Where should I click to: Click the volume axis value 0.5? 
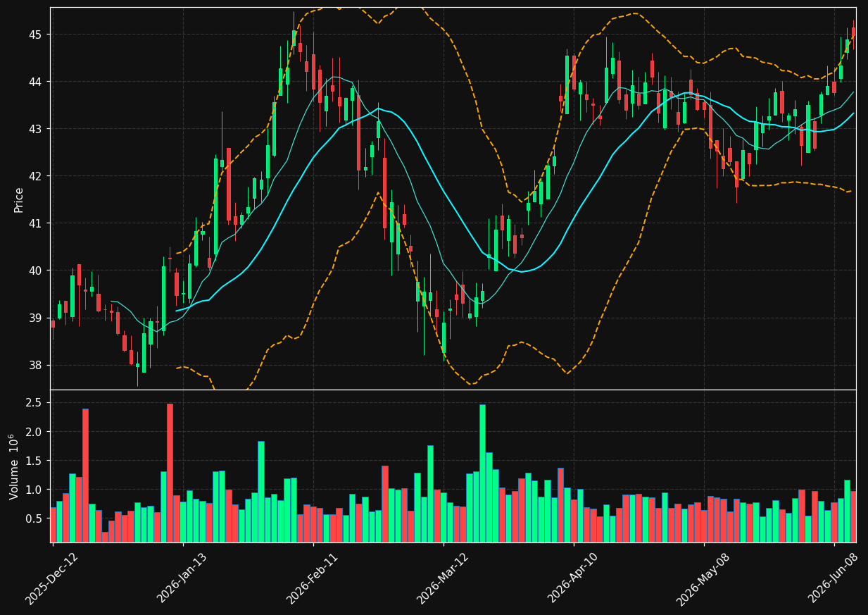click(x=35, y=518)
